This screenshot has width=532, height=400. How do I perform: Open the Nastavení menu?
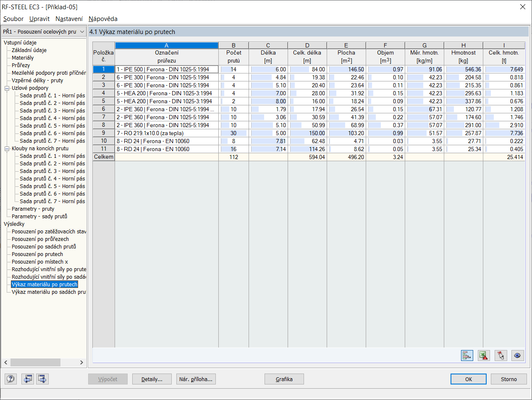[x=69, y=19]
